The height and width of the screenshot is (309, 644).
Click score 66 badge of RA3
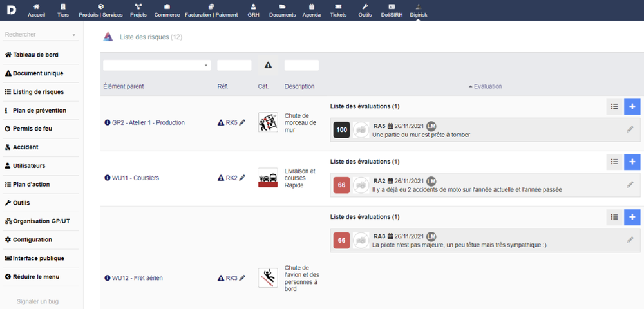342,241
